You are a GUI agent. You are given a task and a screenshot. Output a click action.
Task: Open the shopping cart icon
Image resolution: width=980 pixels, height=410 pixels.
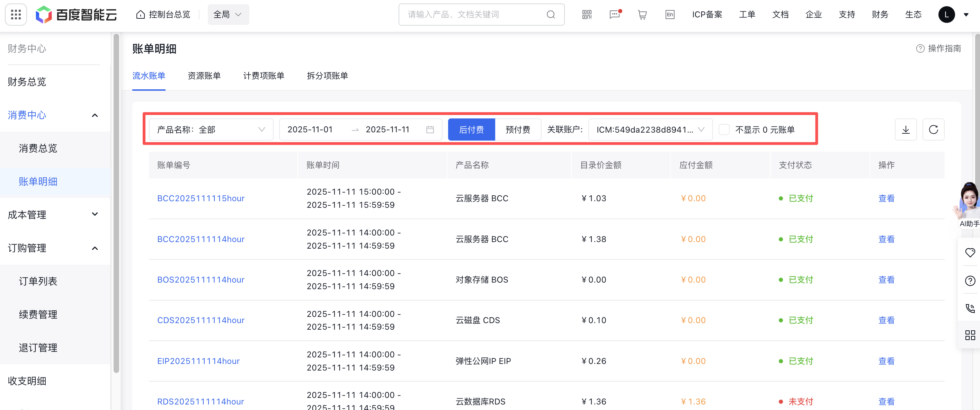click(x=642, y=15)
